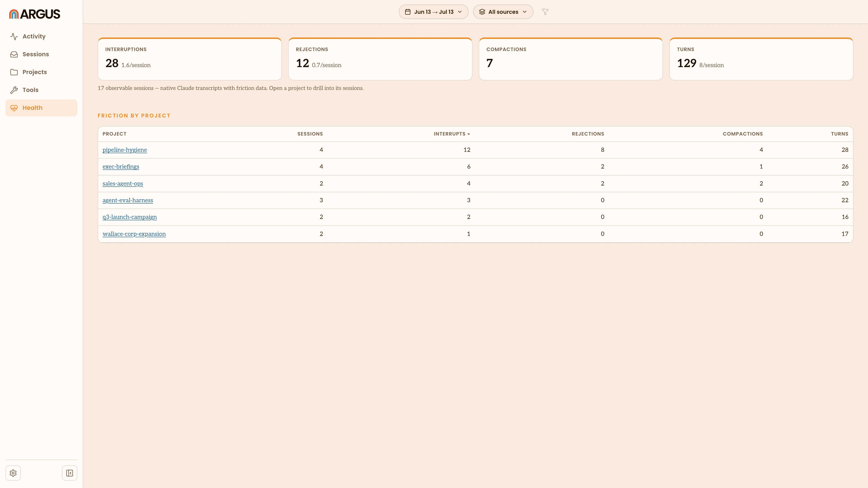Expand the All sources dropdown
Screen dimensions: 868x488
click(x=503, y=12)
